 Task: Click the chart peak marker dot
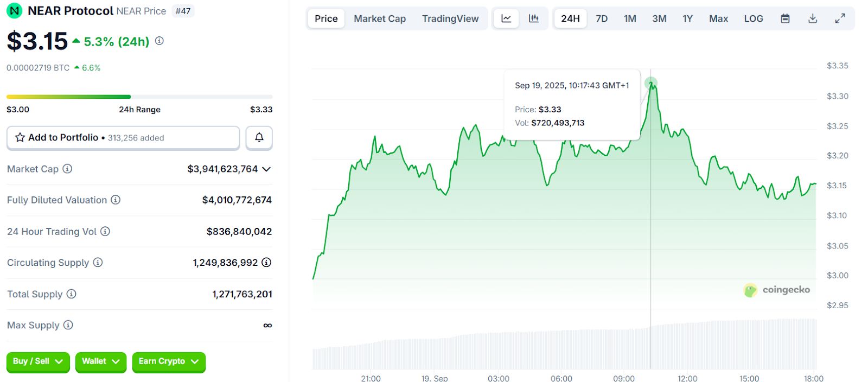pyautogui.click(x=651, y=83)
